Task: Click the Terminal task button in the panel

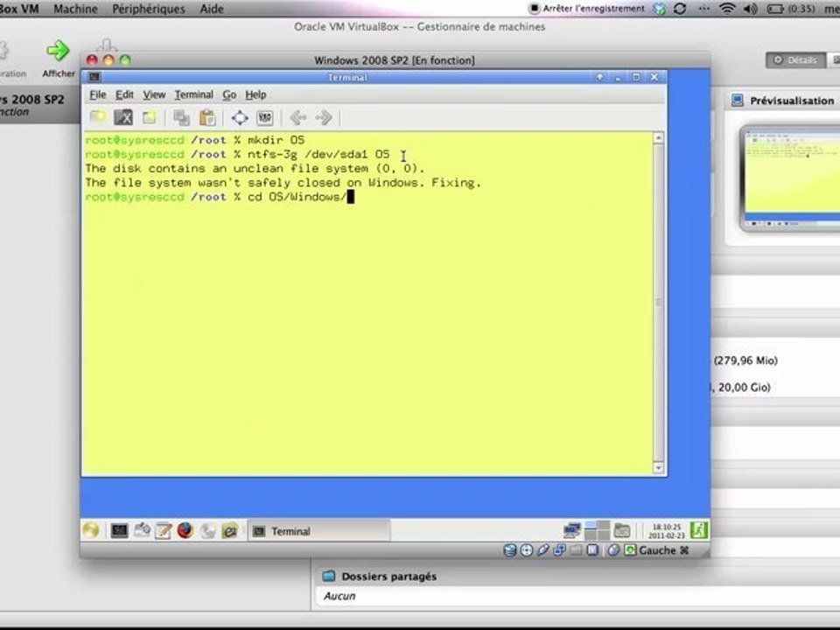Action: pyautogui.click(x=318, y=531)
